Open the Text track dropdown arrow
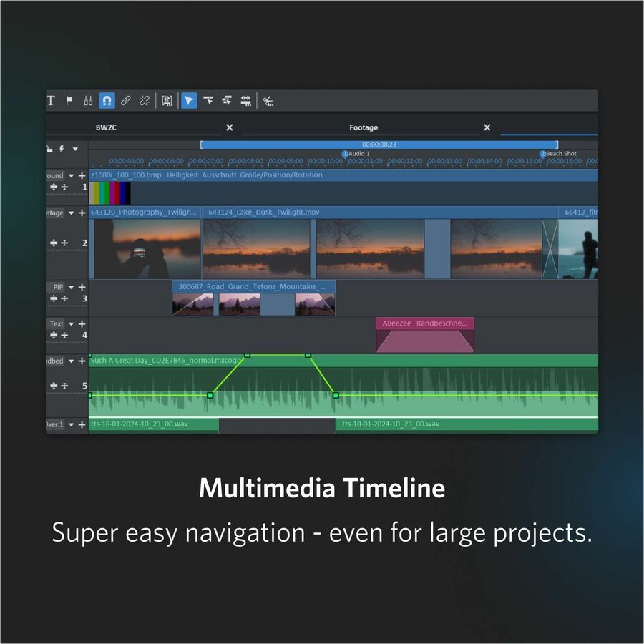 (x=71, y=324)
